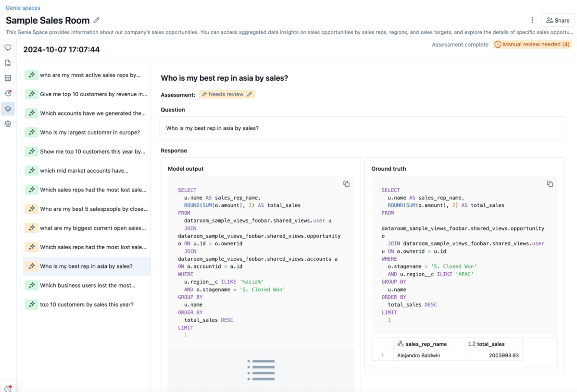Click the benchmarks graduation cap icon

(x=8, y=109)
